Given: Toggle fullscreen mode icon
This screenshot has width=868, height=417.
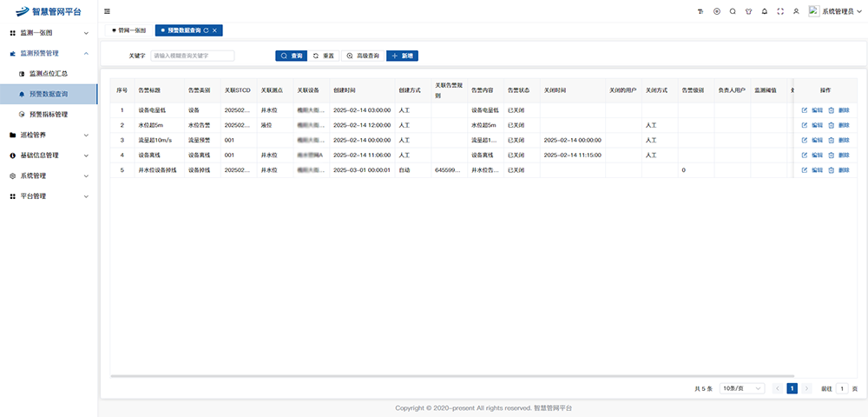Looking at the screenshot, I should click(779, 11).
